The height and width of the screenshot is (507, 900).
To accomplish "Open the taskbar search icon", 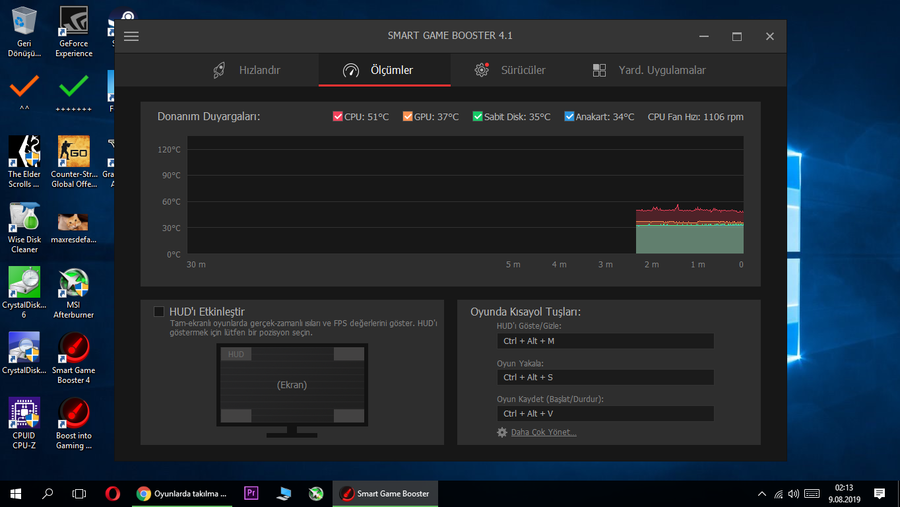I will point(48,494).
